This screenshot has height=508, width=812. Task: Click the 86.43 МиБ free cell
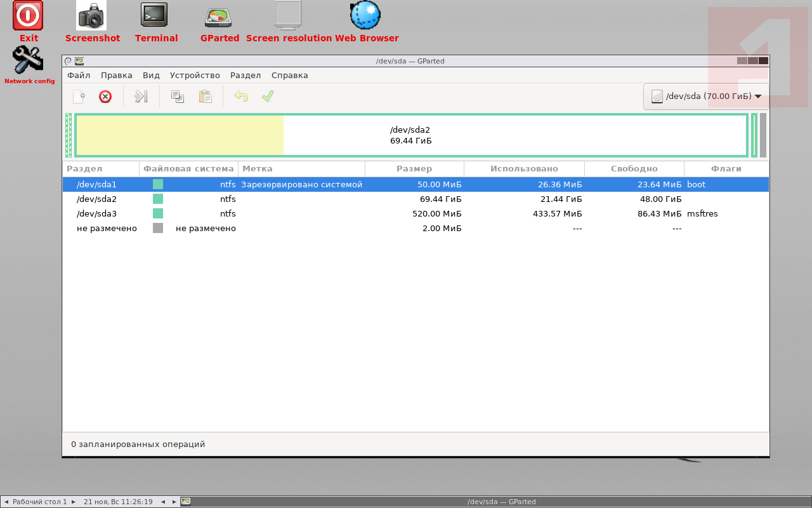(660, 213)
